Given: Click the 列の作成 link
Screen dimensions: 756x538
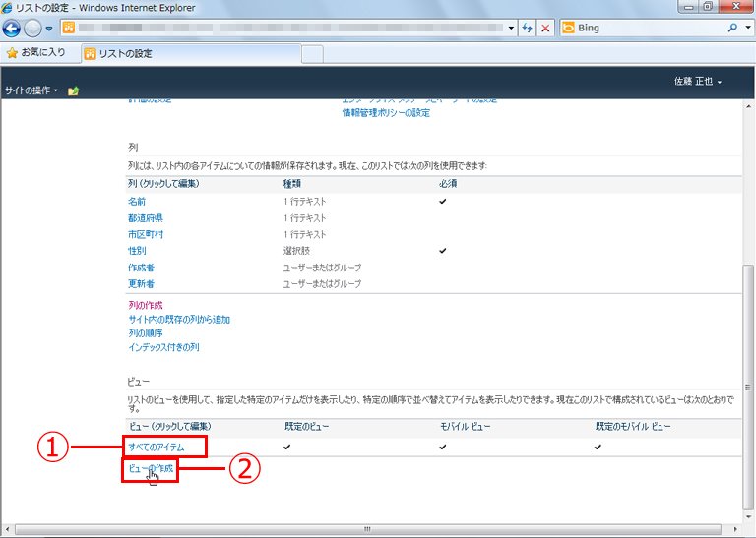Looking at the screenshot, I should pyautogui.click(x=146, y=305).
